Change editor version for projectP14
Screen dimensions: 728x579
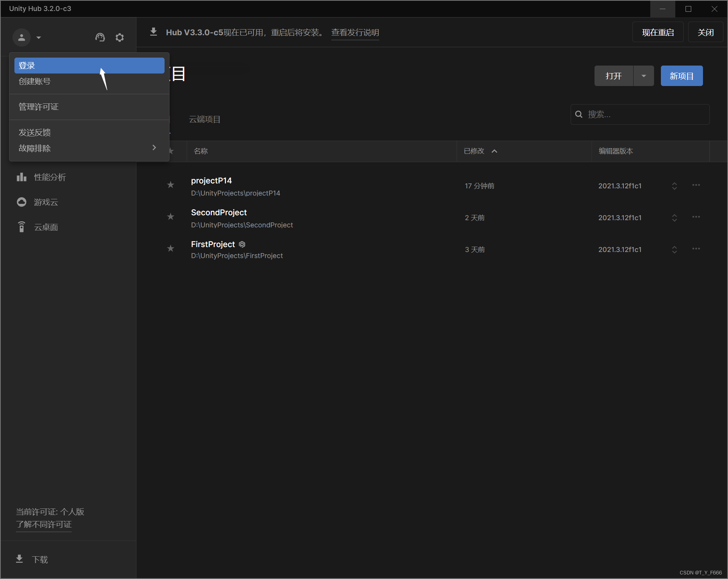675,186
